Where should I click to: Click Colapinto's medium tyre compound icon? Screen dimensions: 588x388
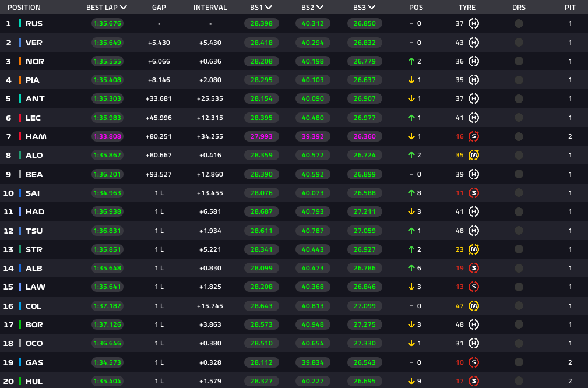point(474,306)
